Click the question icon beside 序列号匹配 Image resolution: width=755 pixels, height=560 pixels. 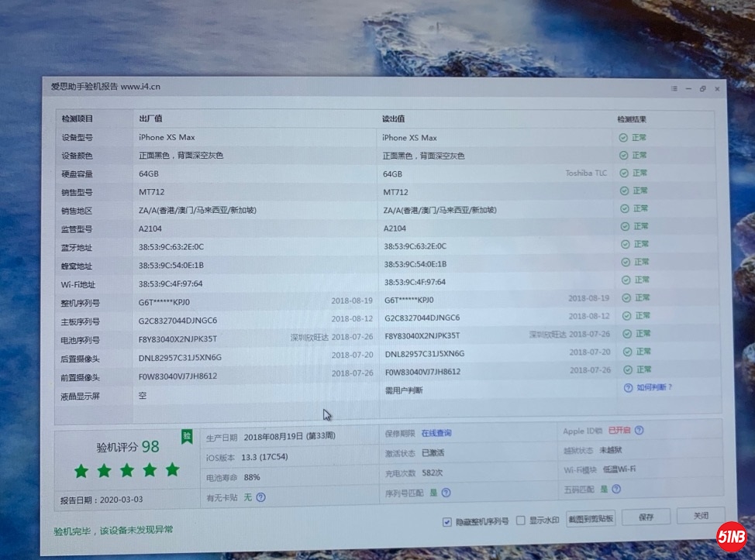click(x=446, y=493)
